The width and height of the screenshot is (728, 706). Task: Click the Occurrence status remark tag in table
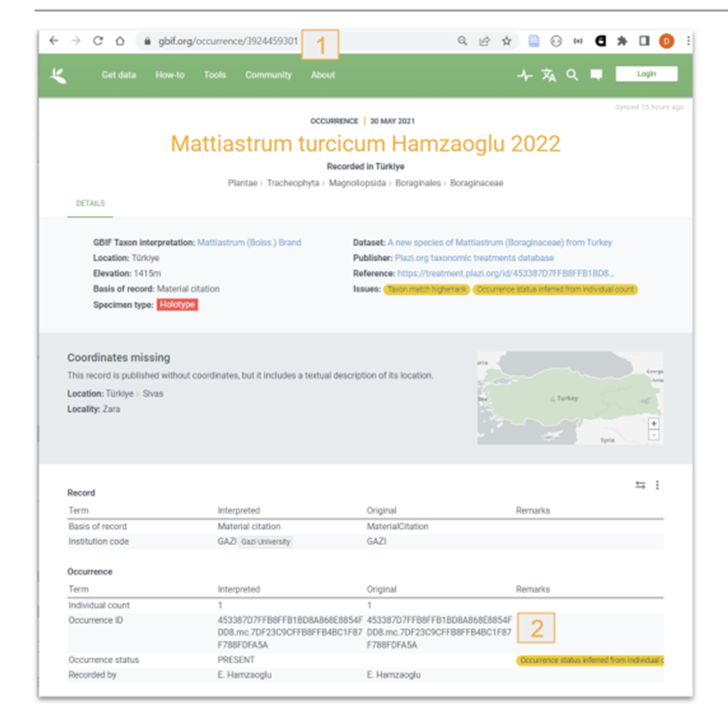590,660
